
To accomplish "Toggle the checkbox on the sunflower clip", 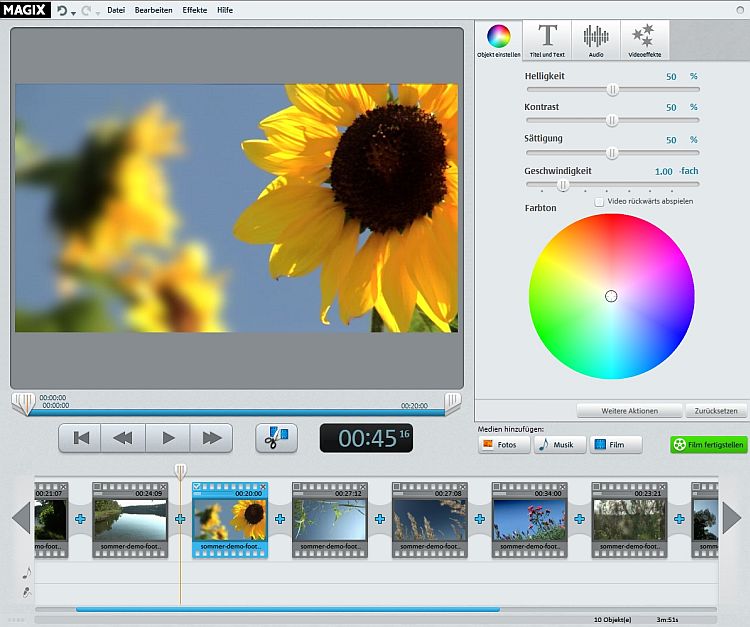I will (x=197, y=487).
